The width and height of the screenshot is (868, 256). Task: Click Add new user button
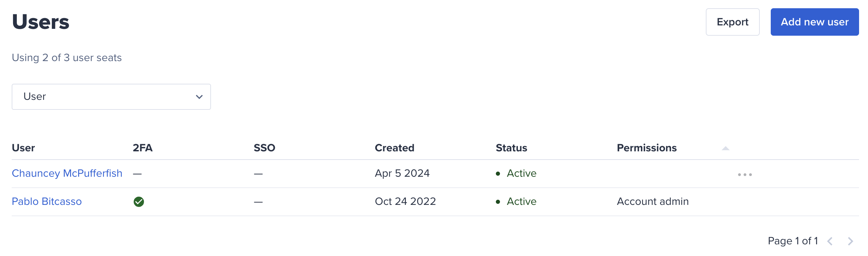coord(814,22)
